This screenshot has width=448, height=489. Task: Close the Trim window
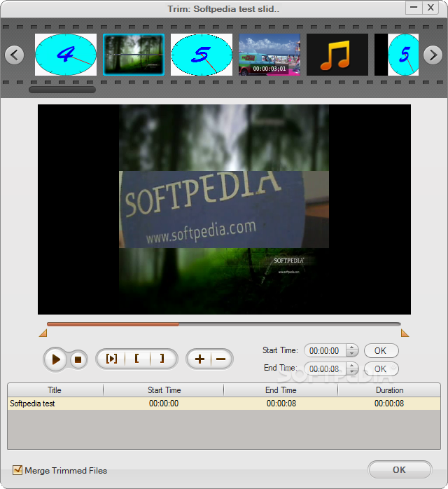pos(430,8)
